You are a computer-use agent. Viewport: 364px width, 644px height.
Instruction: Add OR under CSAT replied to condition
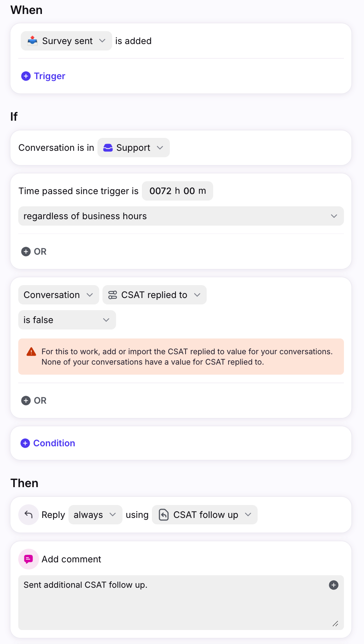point(34,400)
